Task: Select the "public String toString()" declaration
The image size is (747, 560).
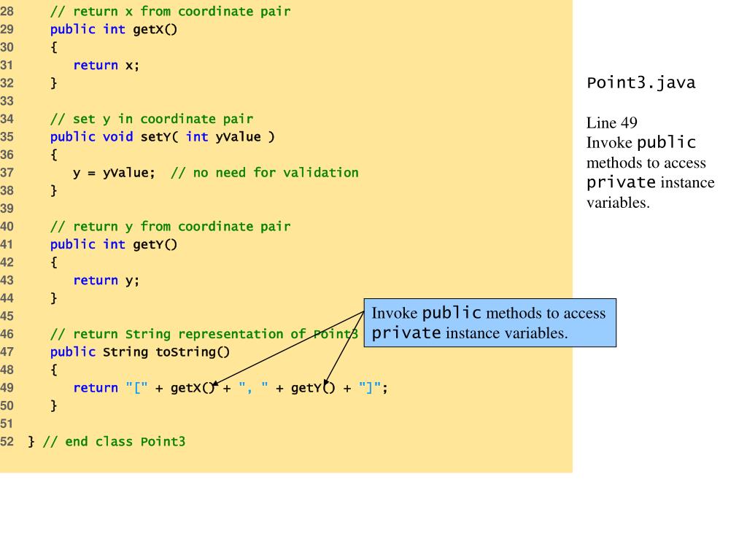Action: [140, 352]
